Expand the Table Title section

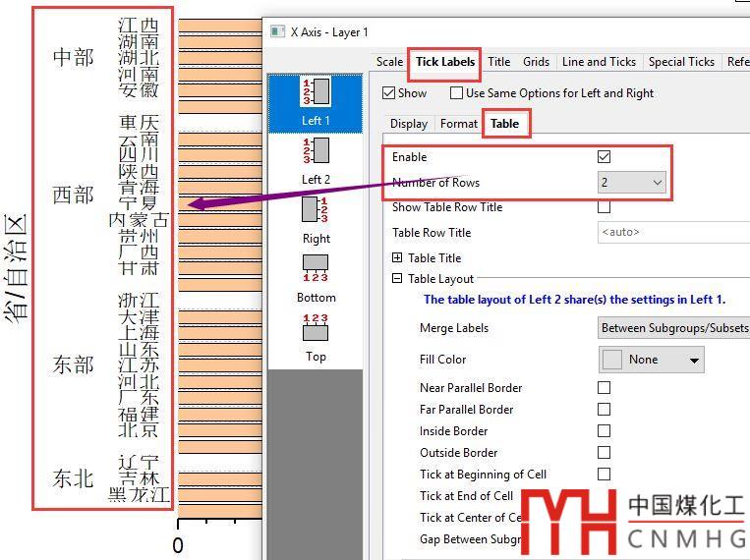[x=397, y=258]
